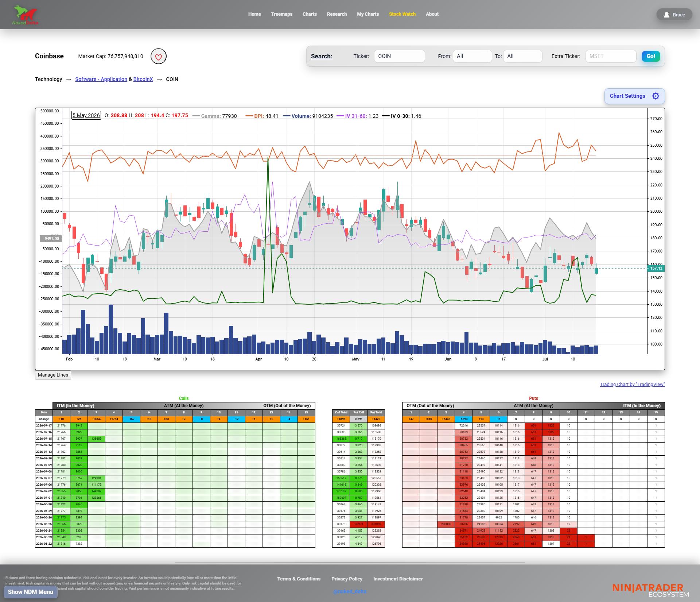Viewport: 700px width, 602px height.
Task: Click the 157.12 current price axis tag
Action: click(x=656, y=268)
